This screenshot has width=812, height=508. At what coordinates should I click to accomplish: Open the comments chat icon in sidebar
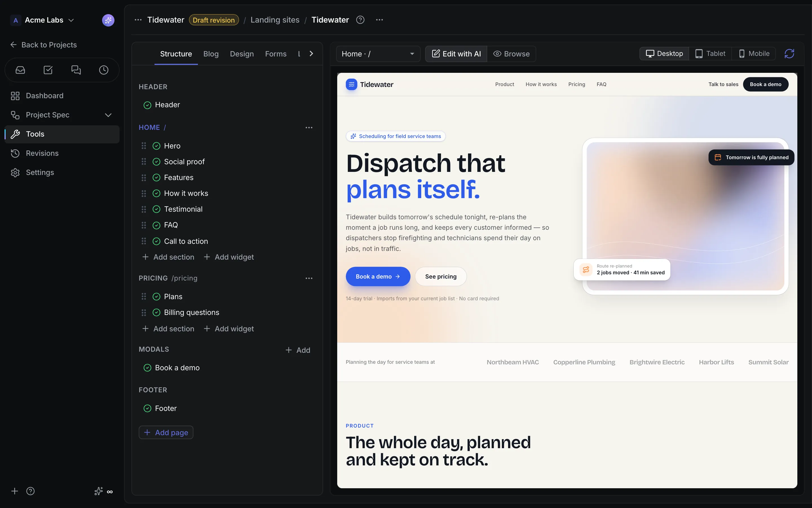[x=76, y=70]
